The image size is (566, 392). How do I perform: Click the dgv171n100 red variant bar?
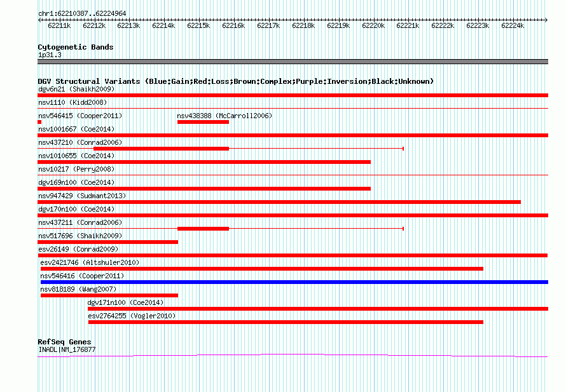point(318,309)
